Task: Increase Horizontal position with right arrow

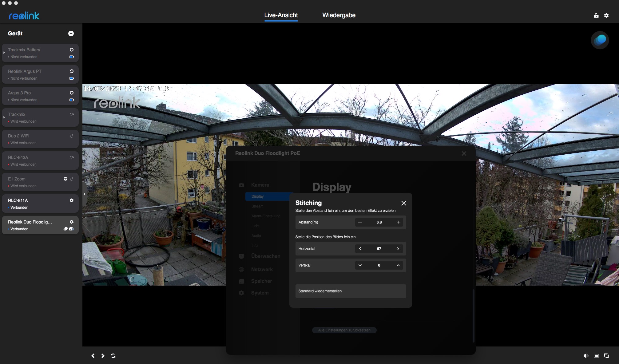Action: pyautogui.click(x=398, y=249)
